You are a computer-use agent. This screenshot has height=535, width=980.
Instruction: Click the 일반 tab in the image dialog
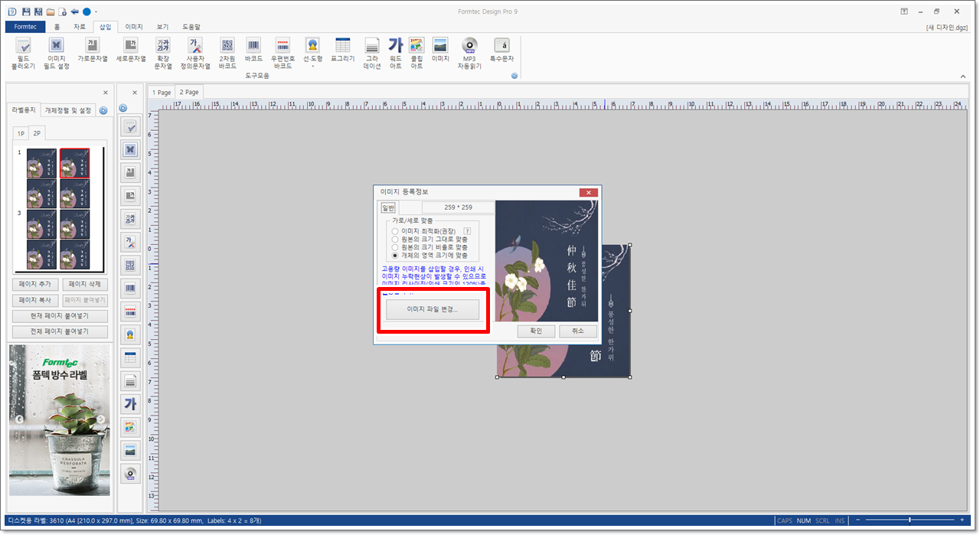point(387,207)
